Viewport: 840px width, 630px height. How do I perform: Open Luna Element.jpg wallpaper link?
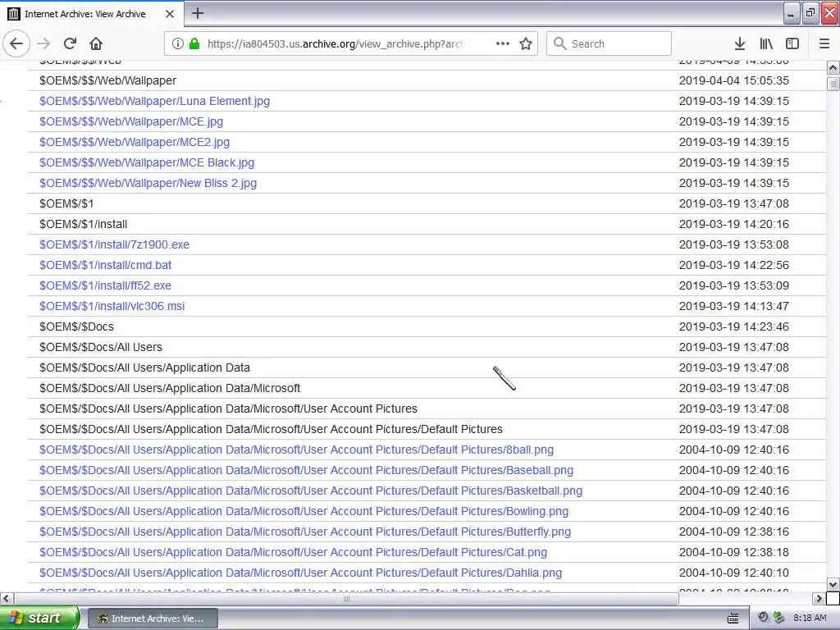[154, 101]
